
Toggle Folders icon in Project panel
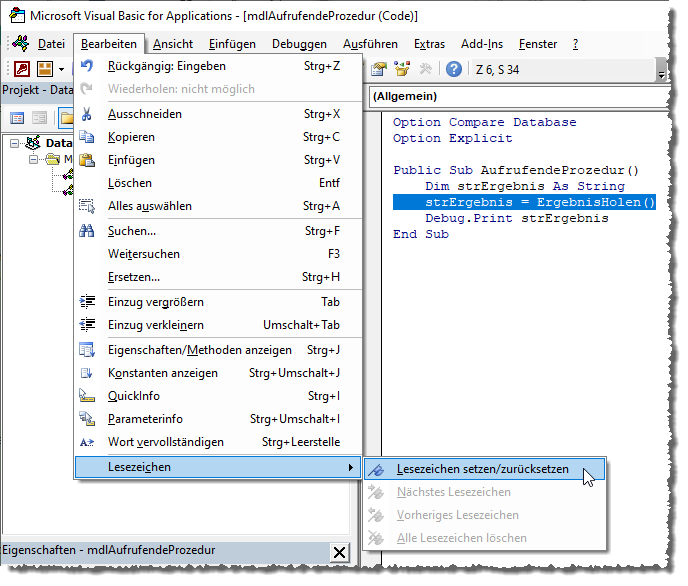point(65,117)
